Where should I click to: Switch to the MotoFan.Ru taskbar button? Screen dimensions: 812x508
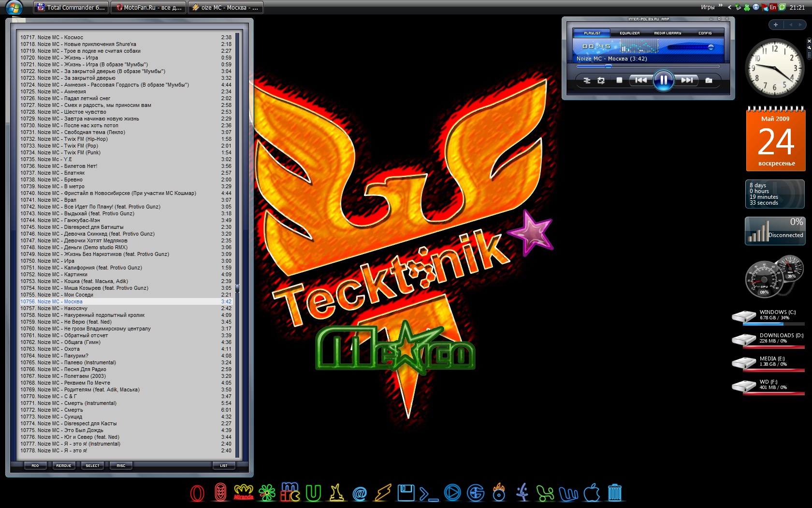click(148, 7)
